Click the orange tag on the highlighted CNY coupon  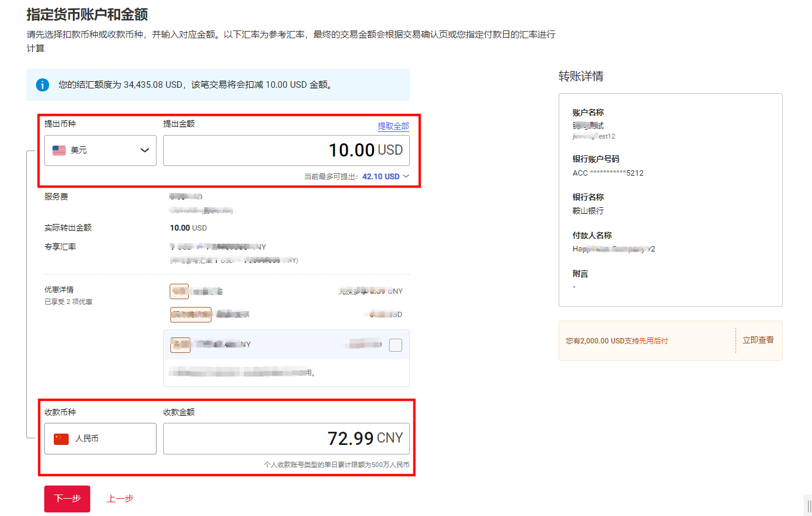[x=180, y=345]
